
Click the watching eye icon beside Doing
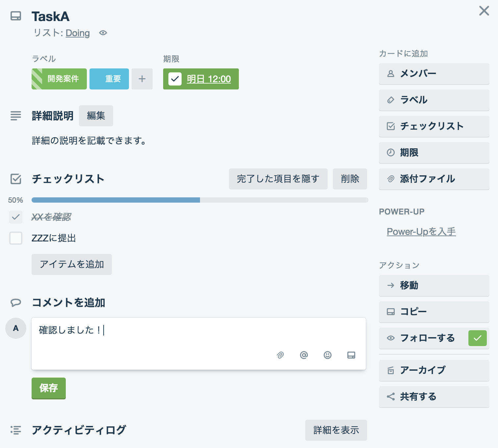(x=103, y=33)
